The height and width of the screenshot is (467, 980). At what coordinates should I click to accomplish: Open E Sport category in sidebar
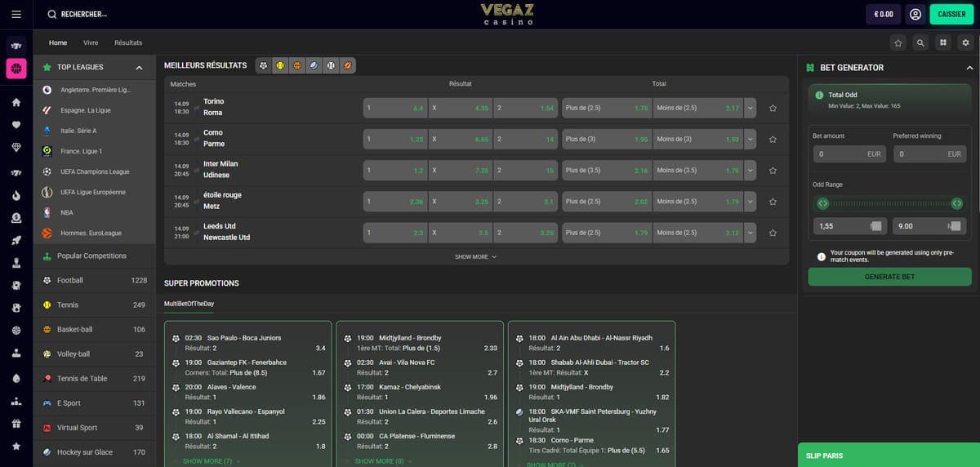tap(94, 403)
